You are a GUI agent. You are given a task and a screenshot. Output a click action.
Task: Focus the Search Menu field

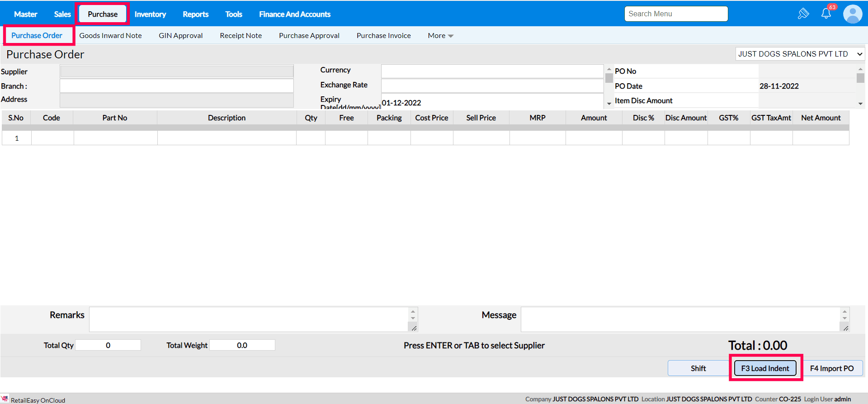(x=676, y=14)
